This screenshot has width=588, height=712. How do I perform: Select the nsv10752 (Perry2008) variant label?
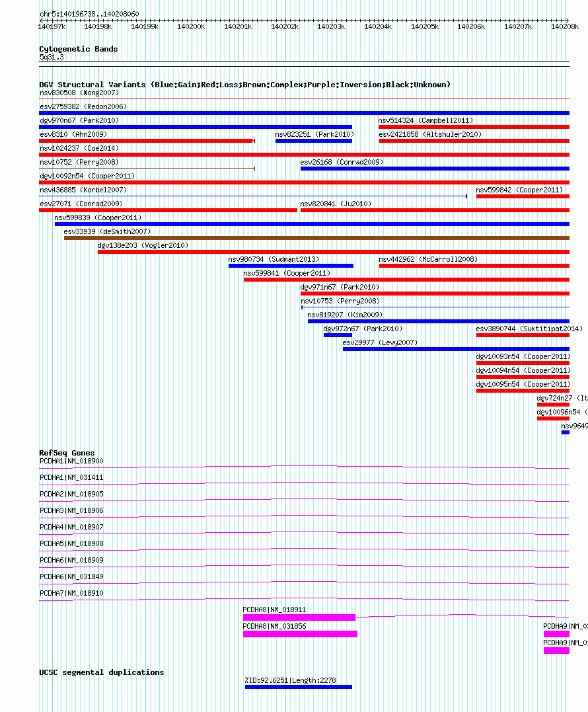[x=79, y=162]
